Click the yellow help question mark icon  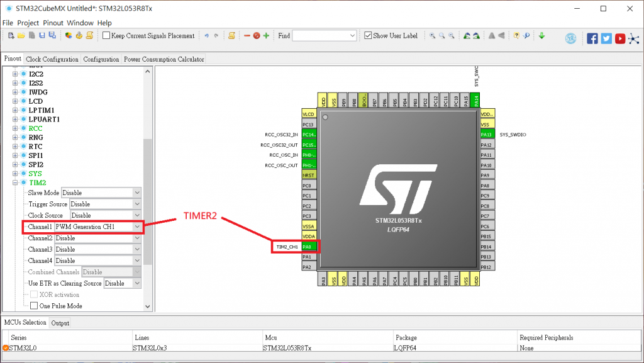pyautogui.click(x=517, y=36)
